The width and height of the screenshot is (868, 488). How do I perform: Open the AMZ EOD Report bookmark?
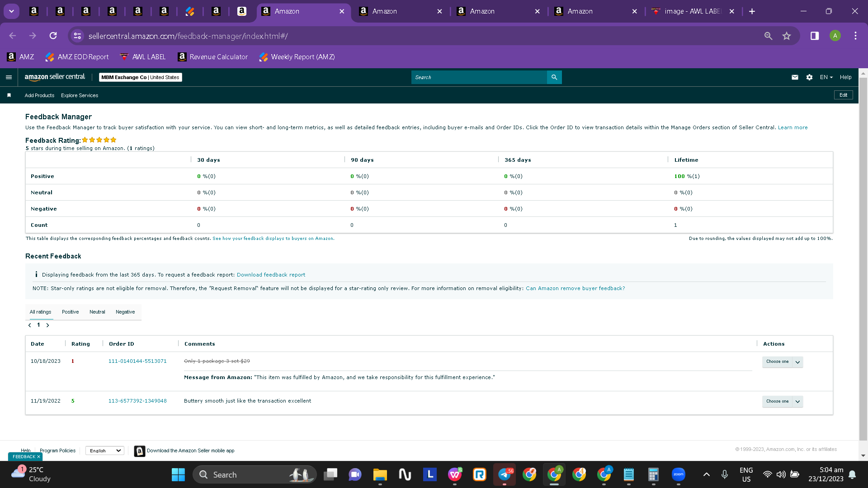click(x=77, y=57)
